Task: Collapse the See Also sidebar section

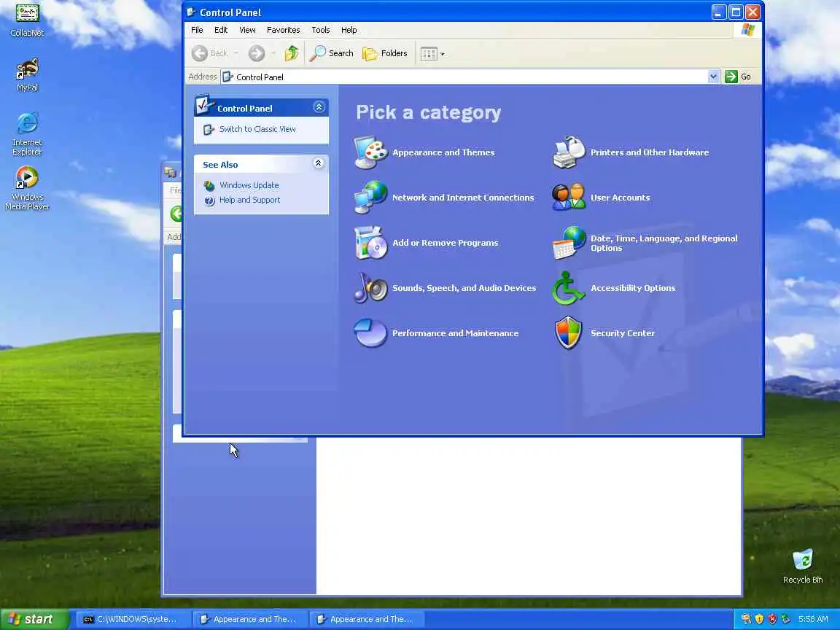Action: click(x=318, y=163)
